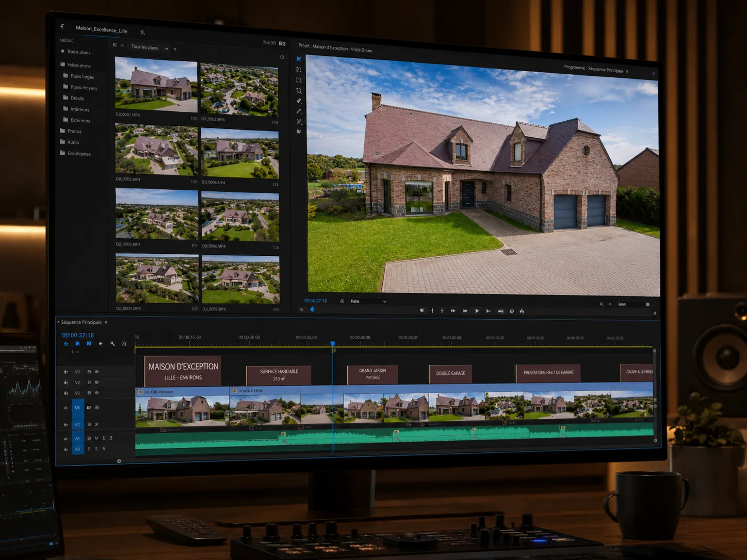Open the Graphismes folder
This screenshot has height=560, width=747.
75,153
